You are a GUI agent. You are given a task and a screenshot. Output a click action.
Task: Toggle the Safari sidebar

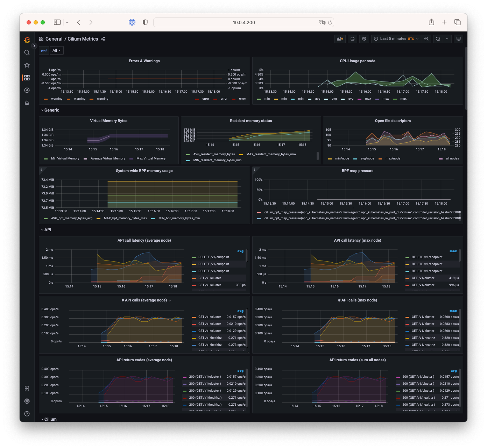(57, 22)
